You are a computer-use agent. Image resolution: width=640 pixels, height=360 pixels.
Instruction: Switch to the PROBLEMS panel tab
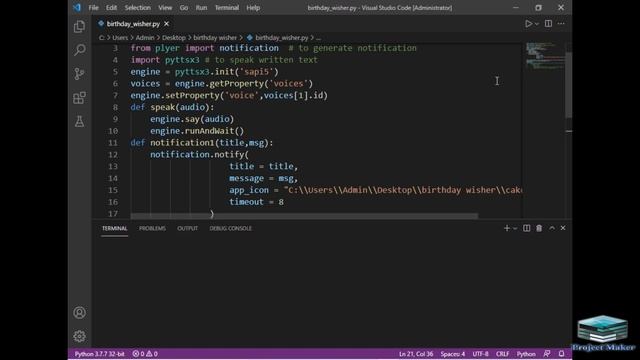pos(152,229)
